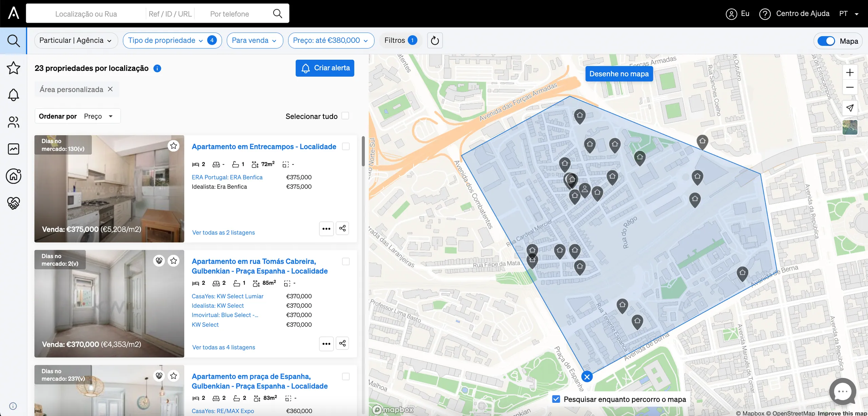Open Ver todas as 2 listagens link

pyautogui.click(x=223, y=233)
